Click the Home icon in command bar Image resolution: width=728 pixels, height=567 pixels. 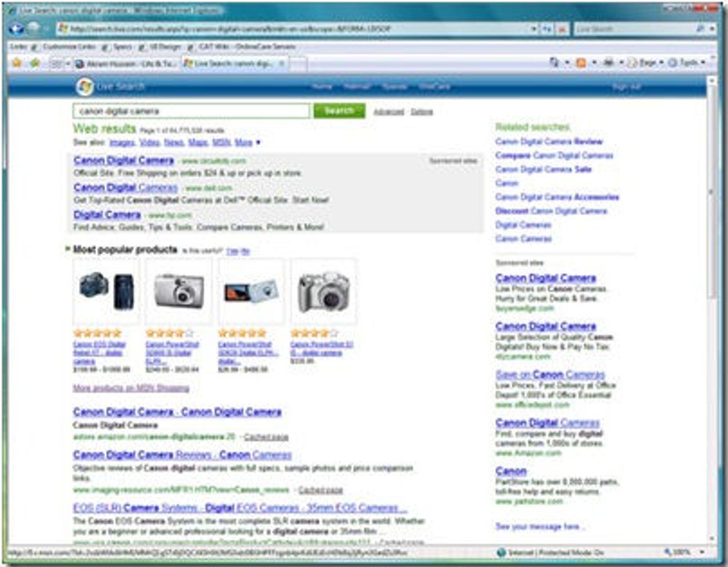click(x=554, y=63)
